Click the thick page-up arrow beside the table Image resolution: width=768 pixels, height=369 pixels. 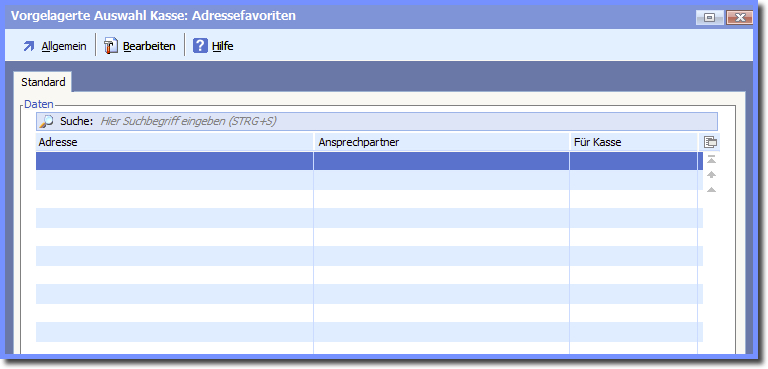(712, 174)
